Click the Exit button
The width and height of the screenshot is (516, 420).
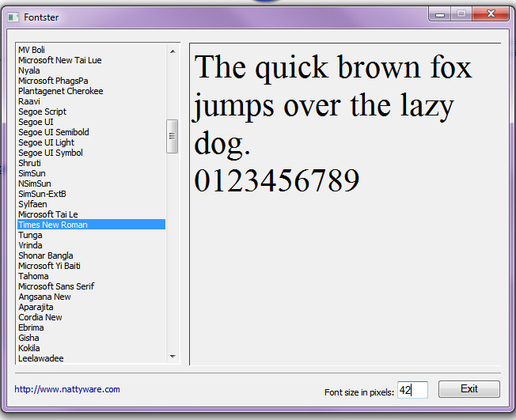pos(469,389)
